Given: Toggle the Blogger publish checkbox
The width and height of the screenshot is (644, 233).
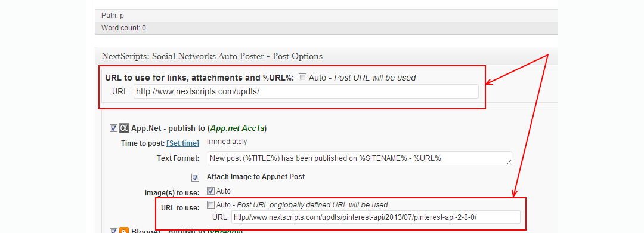Looking at the screenshot, I should 114,231.
